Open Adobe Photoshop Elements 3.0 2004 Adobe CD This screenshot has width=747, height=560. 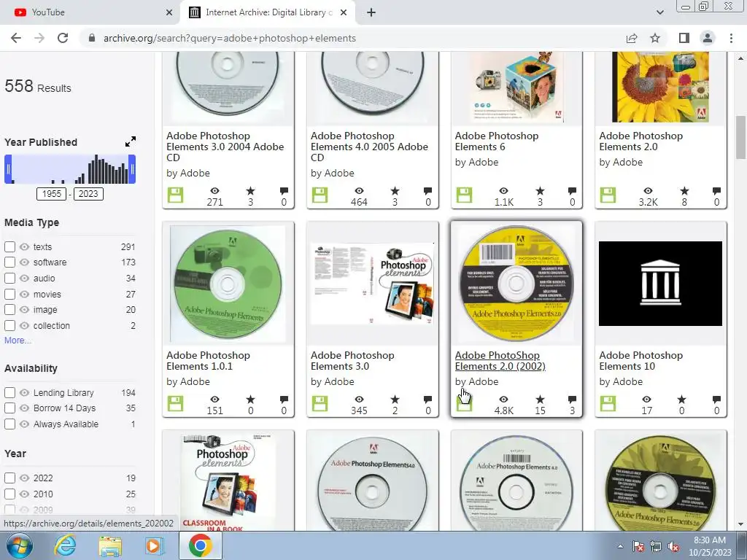point(225,147)
